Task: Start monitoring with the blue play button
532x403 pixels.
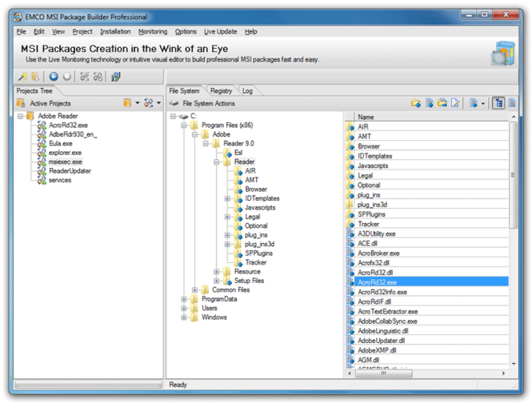Action: tap(54, 77)
